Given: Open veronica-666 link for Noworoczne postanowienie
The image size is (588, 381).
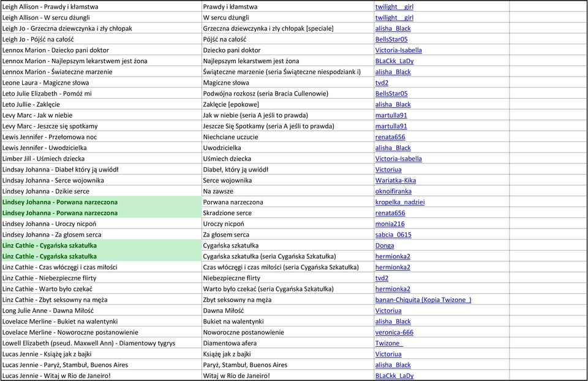Looking at the screenshot, I should pos(394,333).
